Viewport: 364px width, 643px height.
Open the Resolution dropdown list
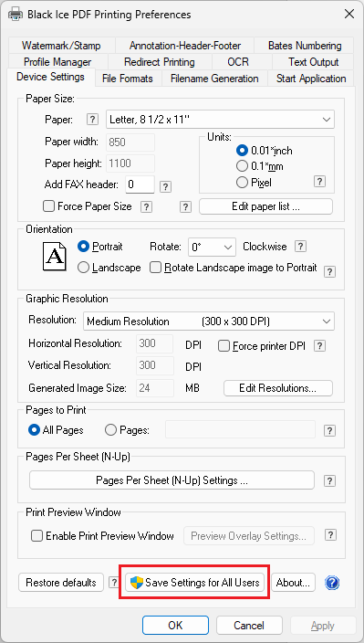tap(209, 321)
